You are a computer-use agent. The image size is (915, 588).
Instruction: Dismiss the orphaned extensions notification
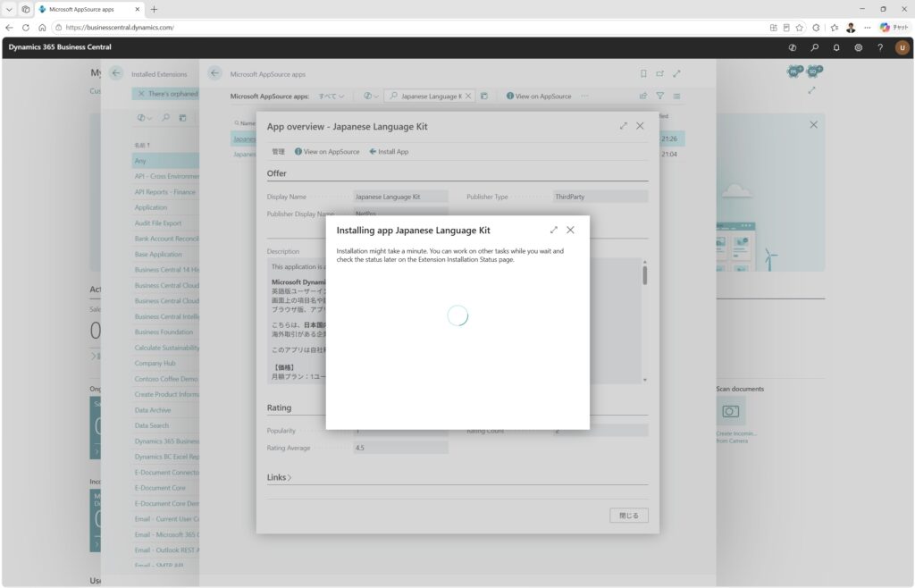[x=140, y=93]
